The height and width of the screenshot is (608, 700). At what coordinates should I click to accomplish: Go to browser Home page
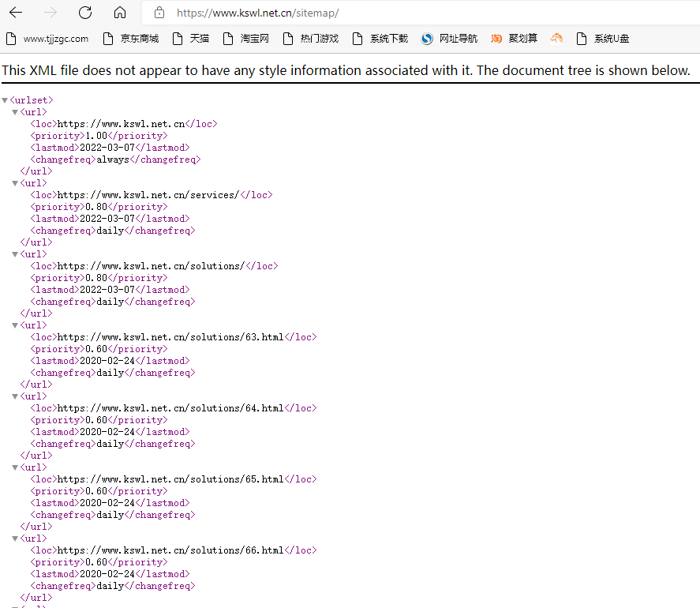tap(120, 13)
